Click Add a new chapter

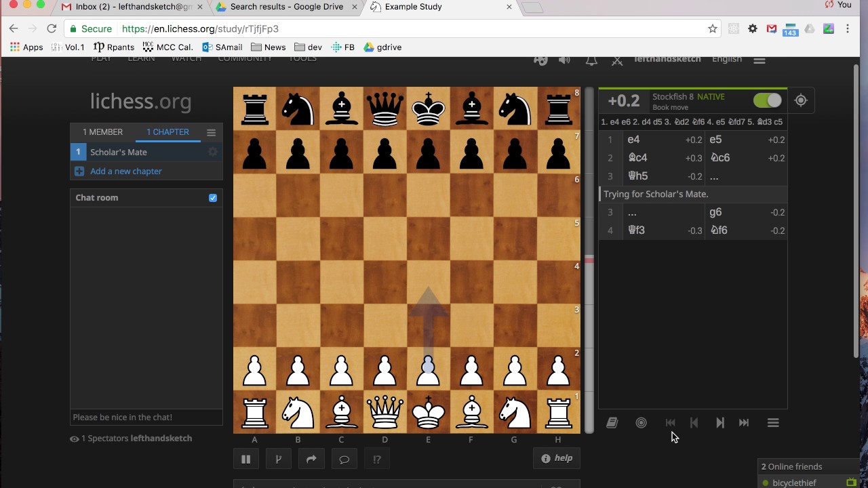(x=125, y=171)
